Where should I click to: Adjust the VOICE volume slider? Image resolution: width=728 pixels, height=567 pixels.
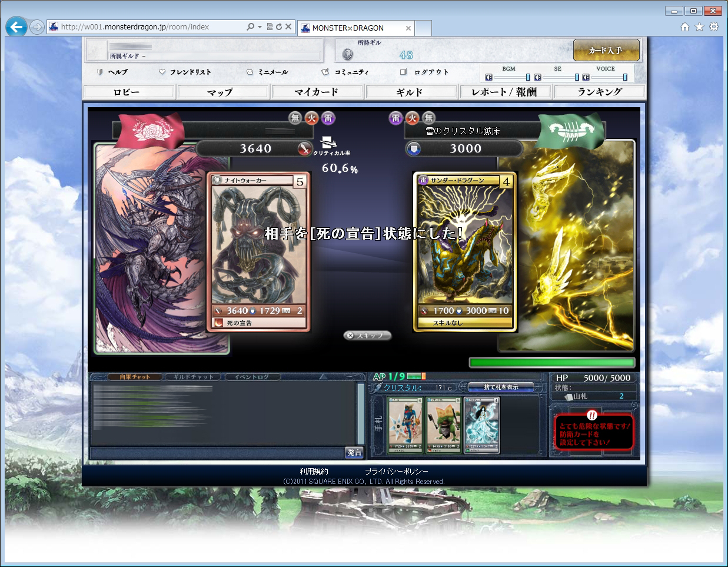[609, 77]
